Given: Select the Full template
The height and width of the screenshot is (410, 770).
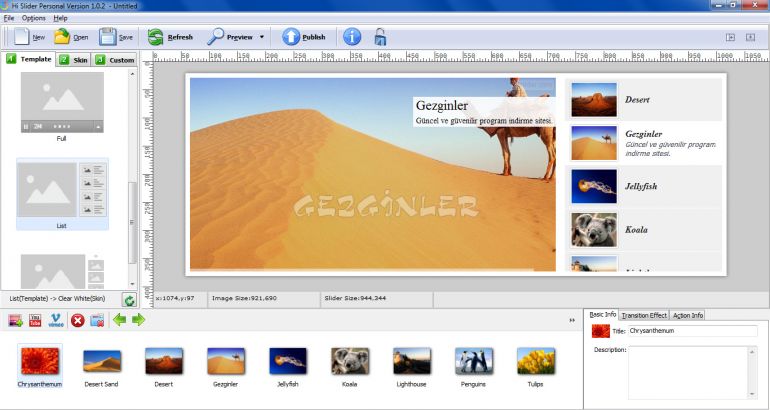Looking at the screenshot, I should click(x=62, y=107).
